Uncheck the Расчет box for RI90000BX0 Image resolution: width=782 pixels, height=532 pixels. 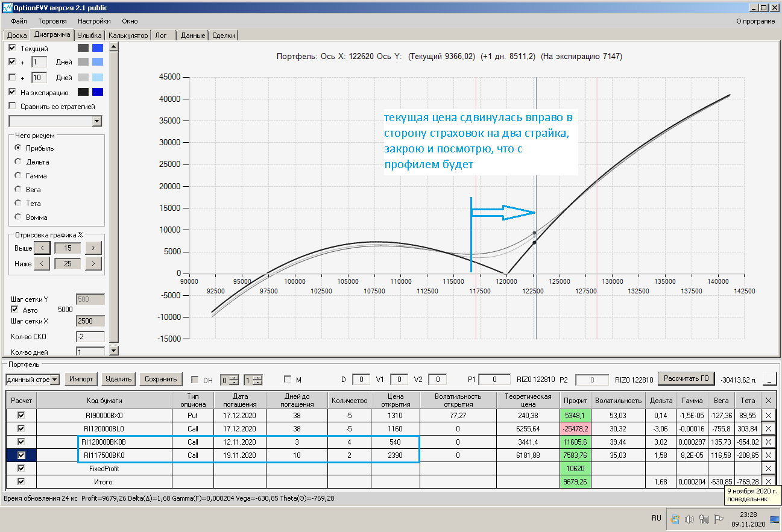tap(22, 415)
